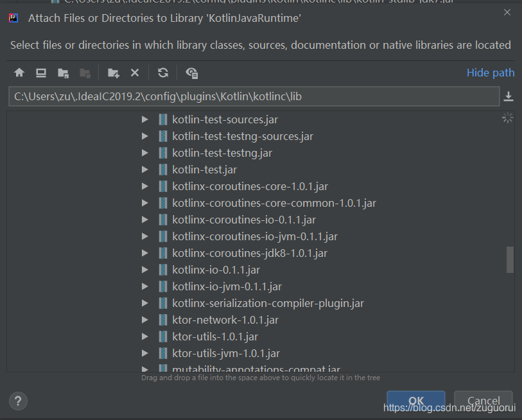Screen dimensions: 522x420
Task: Expand kotlin-test.jar tree arrow
Action: pos(145,170)
